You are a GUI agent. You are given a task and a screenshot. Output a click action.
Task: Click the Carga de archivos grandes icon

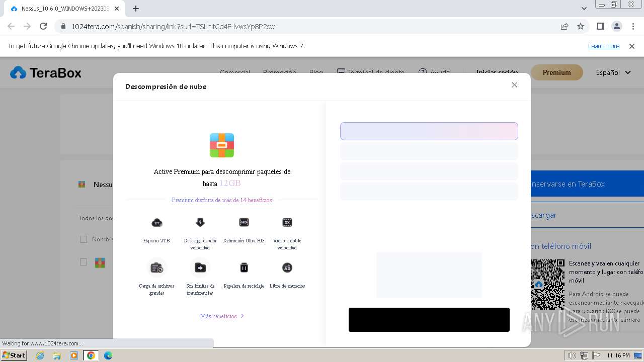[156, 267]
